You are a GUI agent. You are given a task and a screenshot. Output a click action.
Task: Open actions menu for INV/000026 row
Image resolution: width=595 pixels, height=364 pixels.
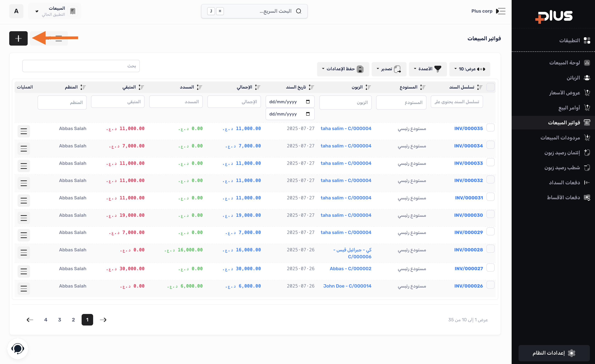pyautogui.click(x=24, y=289)
